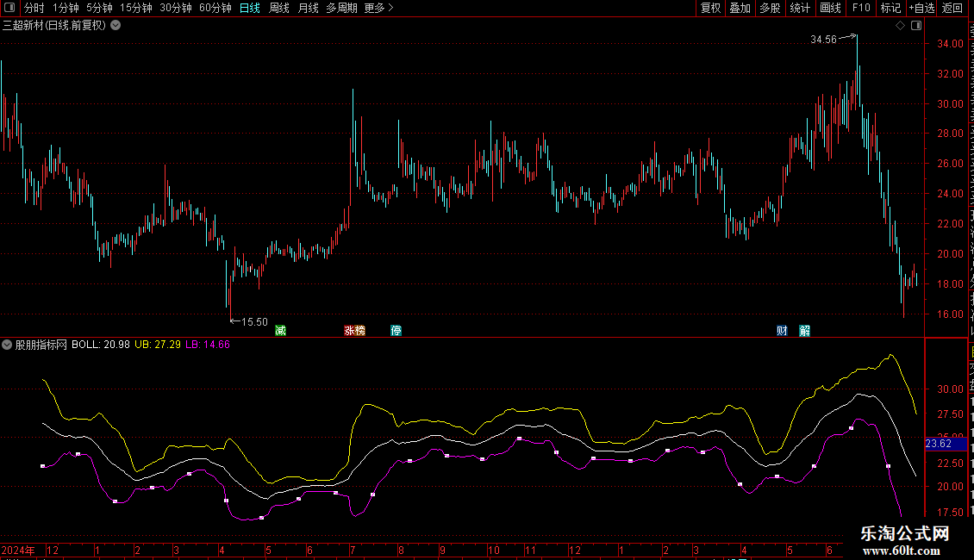This screenshot has width=974, height=560.
Task: Expand 更多 period options
Action: point(378,8)
